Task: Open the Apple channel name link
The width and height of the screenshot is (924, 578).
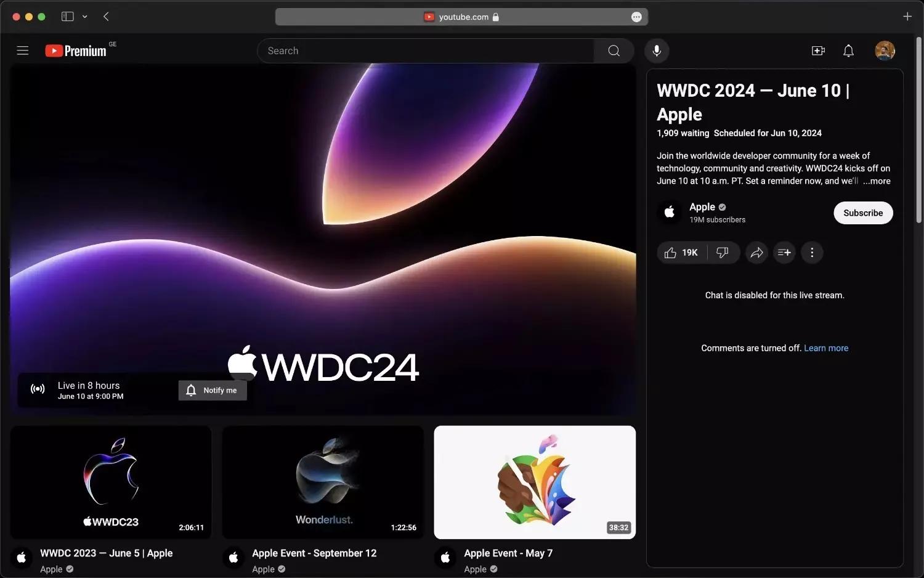Action: pyautogui.click(x=702, y=207)
